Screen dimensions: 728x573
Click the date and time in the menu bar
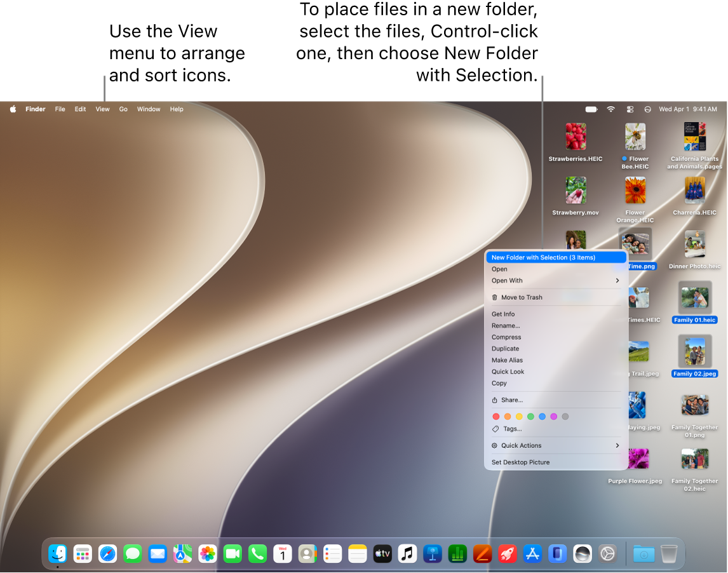click(x=687, y=109)
